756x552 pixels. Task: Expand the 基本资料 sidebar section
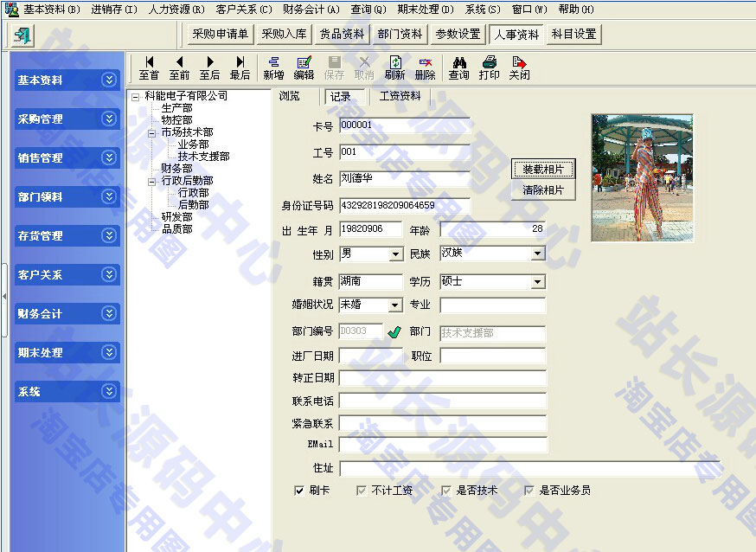pos(110,80)
